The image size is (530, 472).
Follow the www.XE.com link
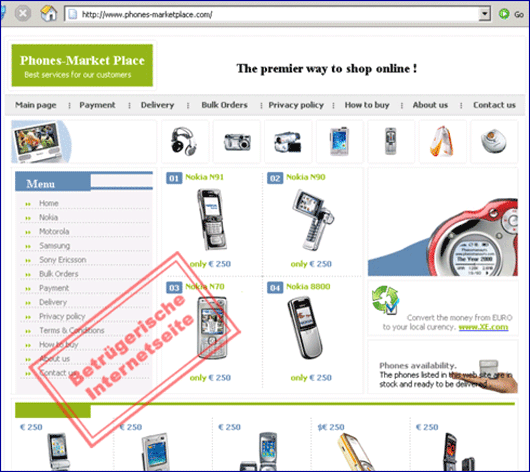pyautogui.click(x=483, y=327)
